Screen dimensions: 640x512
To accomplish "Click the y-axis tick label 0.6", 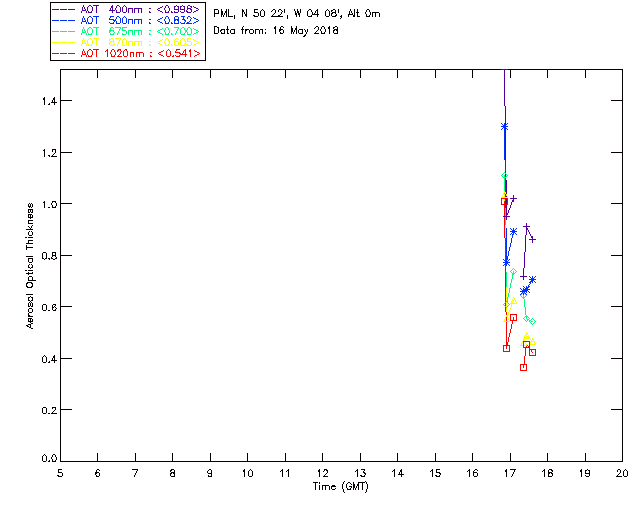I will click(49, 307).
